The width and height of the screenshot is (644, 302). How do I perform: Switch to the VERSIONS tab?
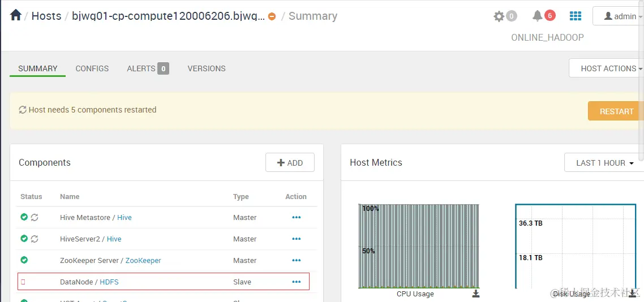(x=207, y=68)
